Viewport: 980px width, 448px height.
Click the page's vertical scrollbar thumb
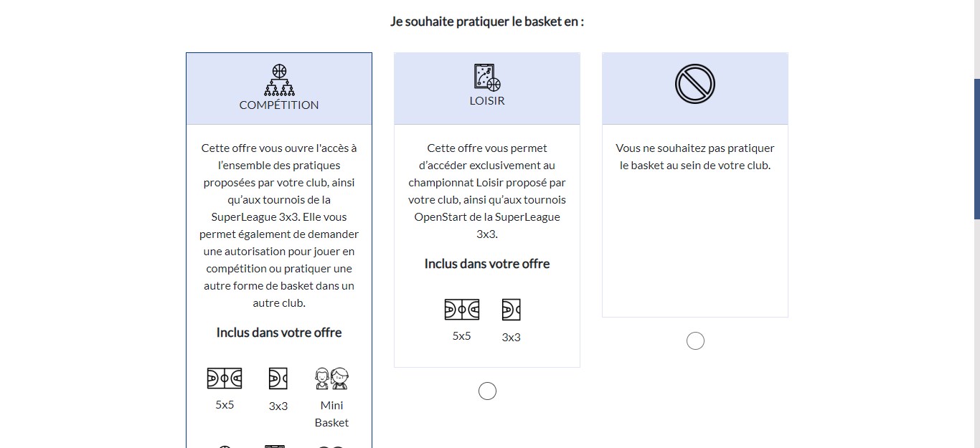(976, 148)
